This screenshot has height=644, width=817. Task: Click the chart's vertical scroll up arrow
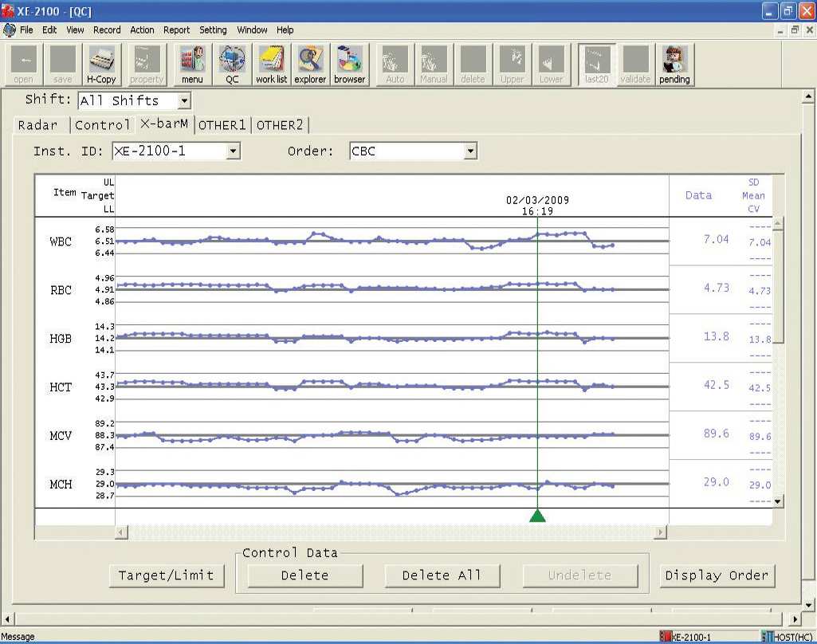[778, 223]
